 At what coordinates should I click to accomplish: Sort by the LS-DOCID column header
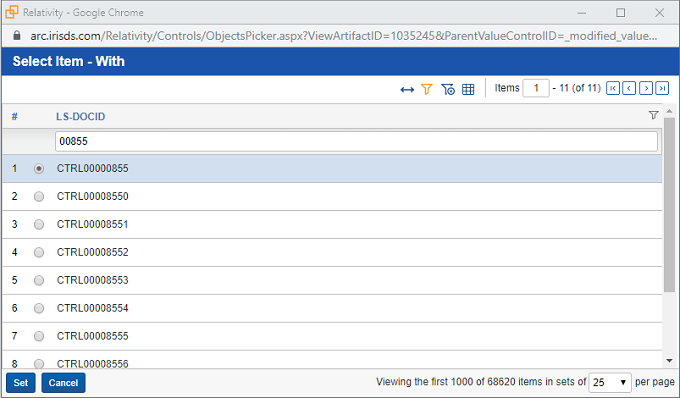click(81, 117)
